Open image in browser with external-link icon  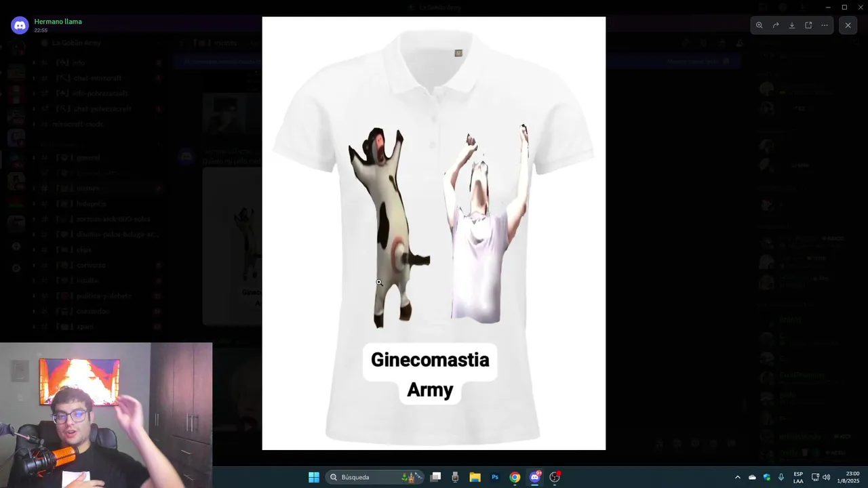click(808, 25)
